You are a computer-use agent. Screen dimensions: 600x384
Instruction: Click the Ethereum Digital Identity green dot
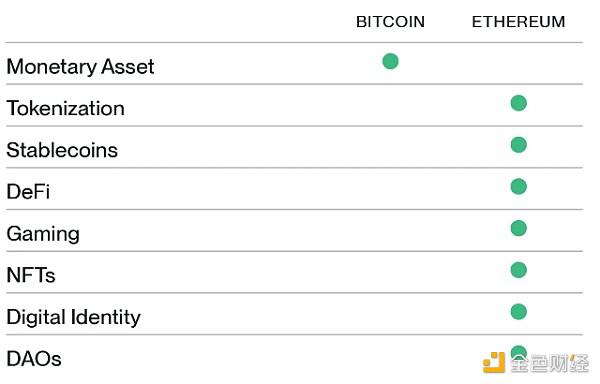point(518,311)
